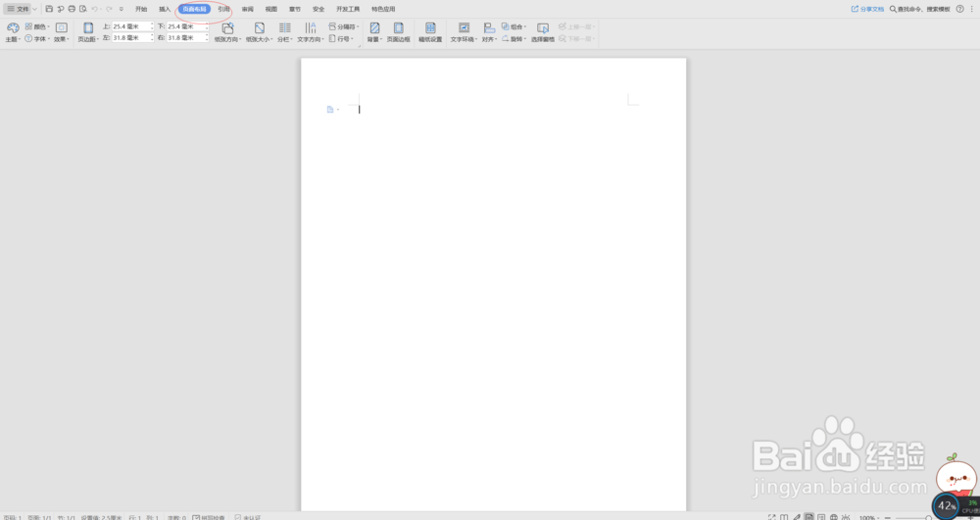Click the page view mode icon in status bar
This screenshot has width=980, height=520.
click(x=809, y=517)
